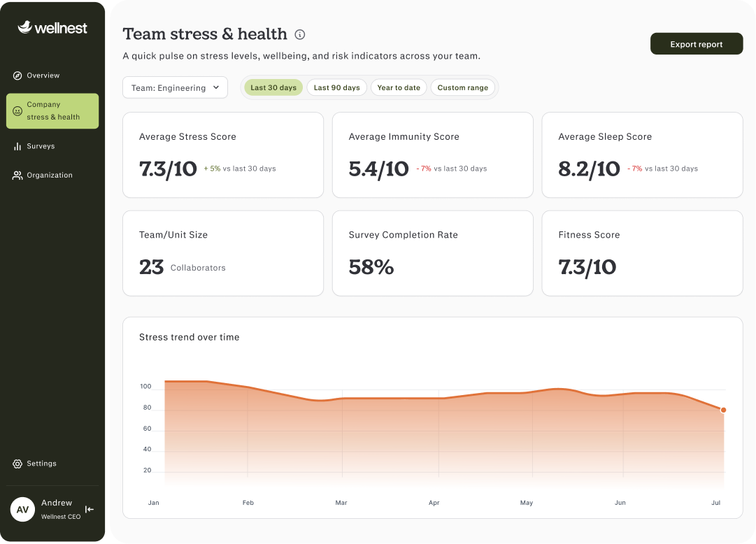The height and width of the screenshot is (544, 756).
Task: Click the AV user avatar
Action: pyautogui.click(x=22, y=509)
